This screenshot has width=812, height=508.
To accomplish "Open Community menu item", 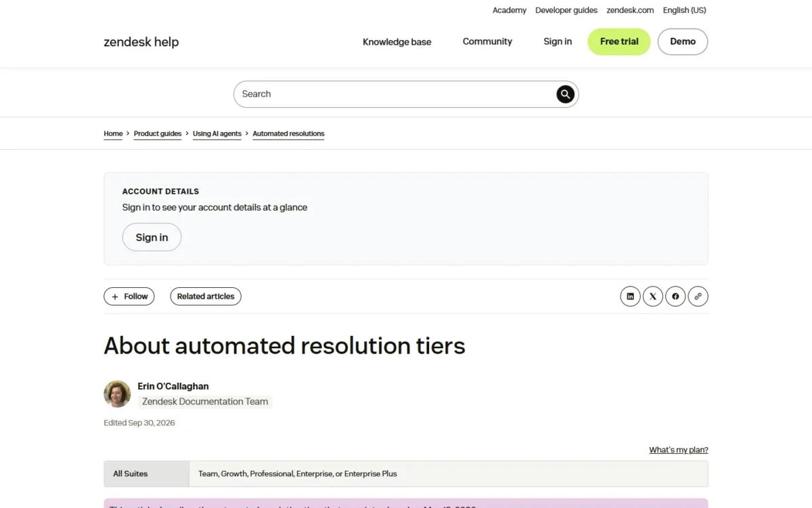I will (x=487, y=41).
